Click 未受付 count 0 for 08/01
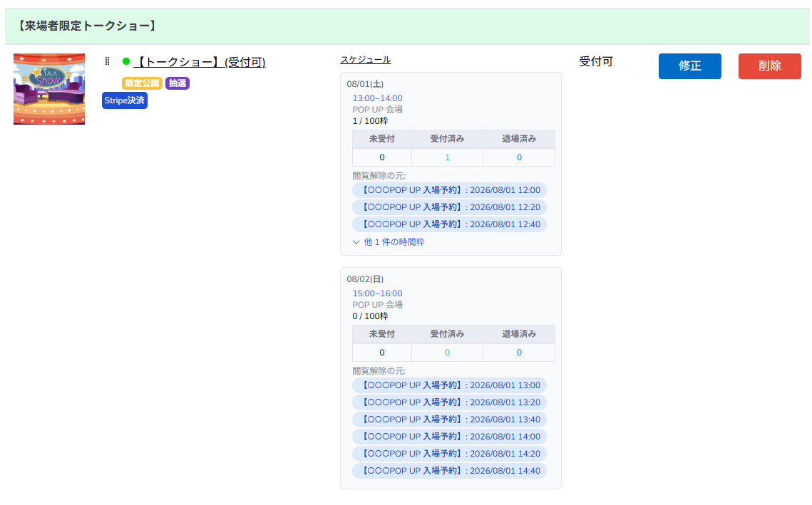This screenshot has width=812, height=505. click(382, 157)
